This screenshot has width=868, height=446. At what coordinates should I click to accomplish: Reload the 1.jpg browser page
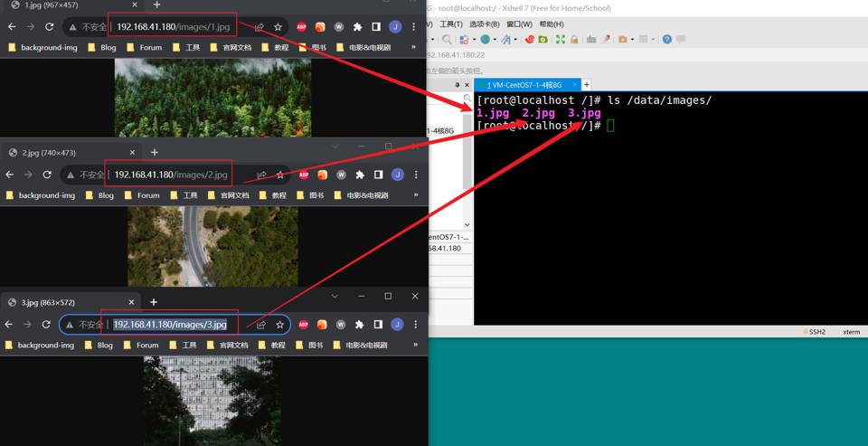(x=49, y=27)
